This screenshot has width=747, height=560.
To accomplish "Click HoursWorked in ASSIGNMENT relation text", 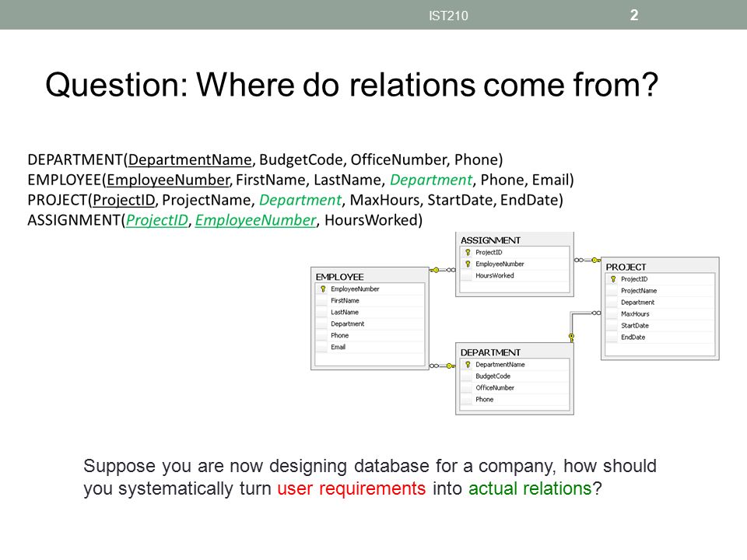I will coord(371,220).
